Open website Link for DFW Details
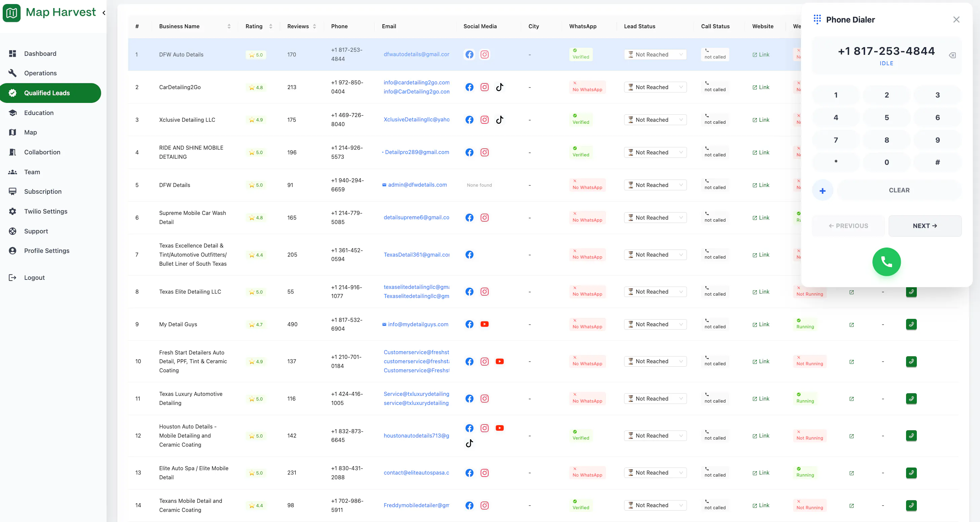The height and width of the screenshot is (522, 980). (x=761, y=185)
